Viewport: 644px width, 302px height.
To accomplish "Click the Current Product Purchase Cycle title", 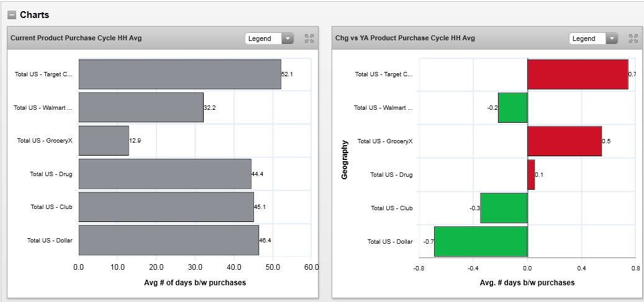I will coord(76,38).
